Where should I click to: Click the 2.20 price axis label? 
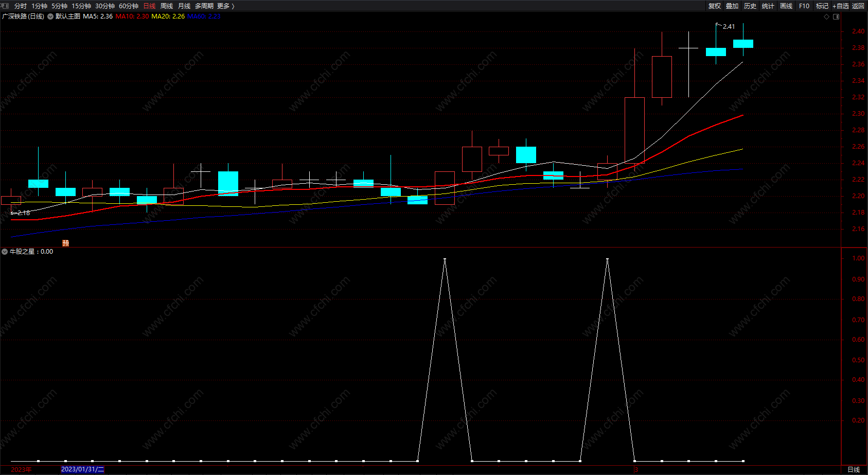tap(858, 196)
